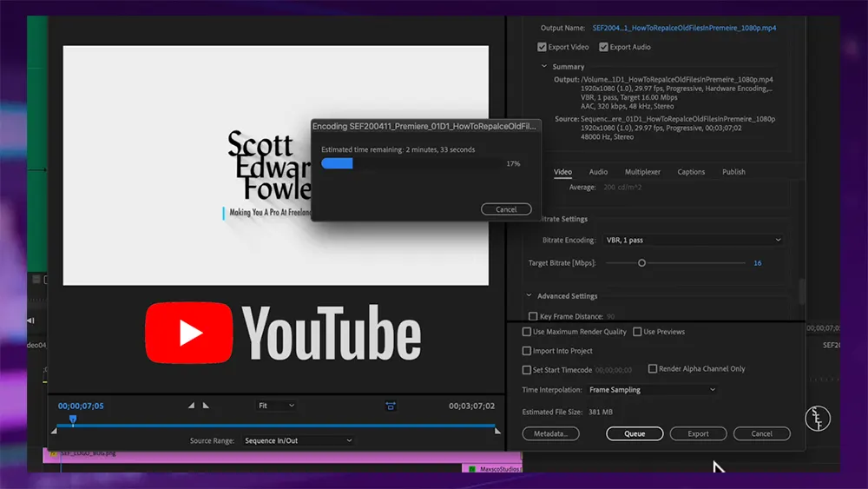Click the blue aspect ratio correction icon
Image resolution: width=868 pixels, height=489 pixels.
point(391,406)
